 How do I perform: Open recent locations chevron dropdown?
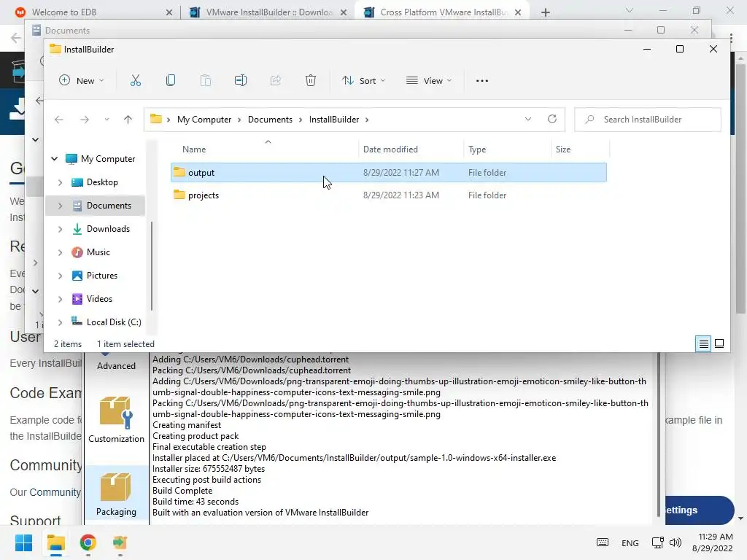(107, 120)
